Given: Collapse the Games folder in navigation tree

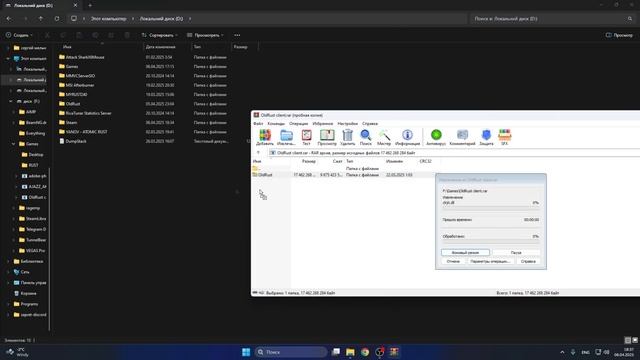Looking at the screenshot, I should click(13, 144).
